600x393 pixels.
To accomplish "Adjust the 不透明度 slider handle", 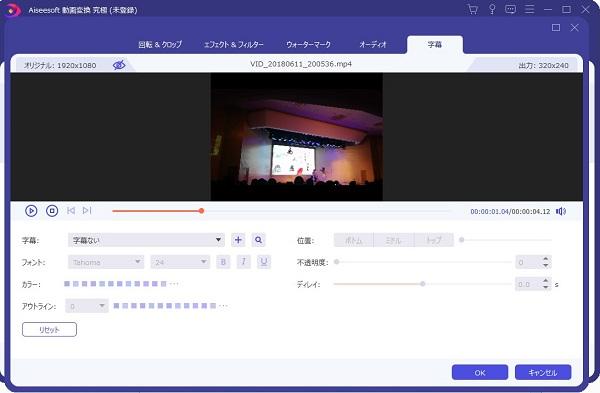I will tap(337, 262).
